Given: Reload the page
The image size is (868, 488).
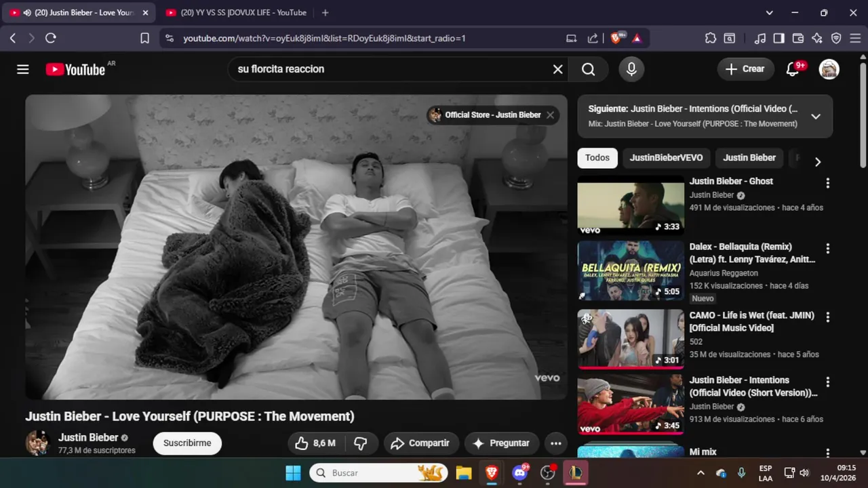Looking at the screenshot, I should click(x=50, y=39).
